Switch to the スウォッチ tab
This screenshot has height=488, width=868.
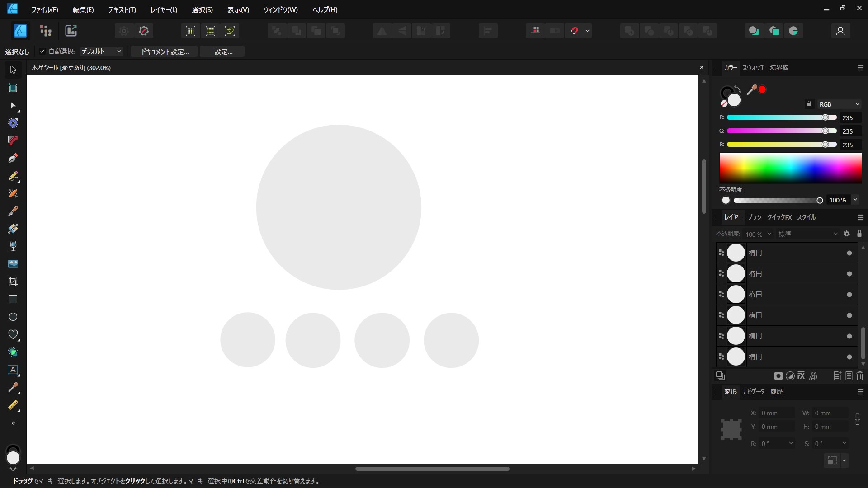tap(753, 68)
